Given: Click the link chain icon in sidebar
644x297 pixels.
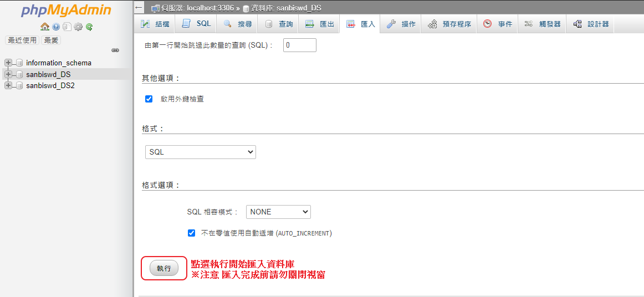Looking at the screenshot, I should 115,50.
